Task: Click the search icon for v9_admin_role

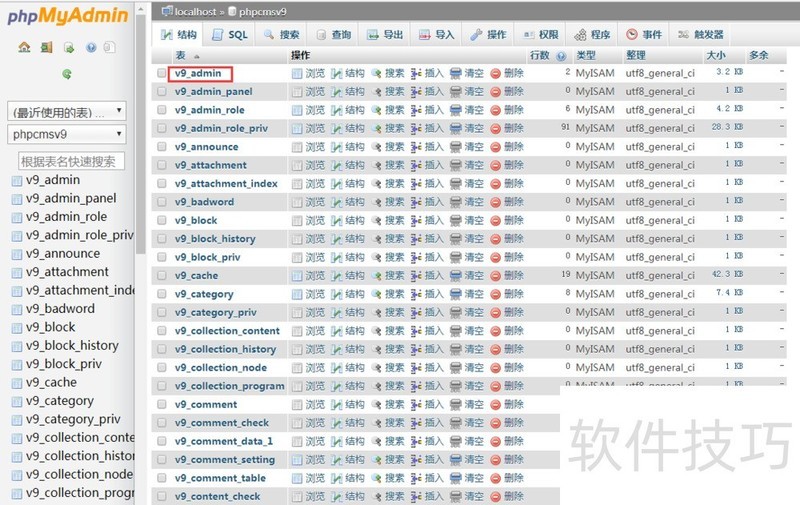Action: coord(377,110)
